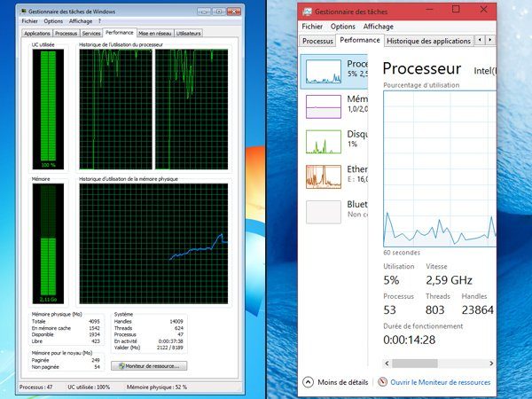Viewport: 532px width, 399px height.
Task: Click the Libre 423 row
Action: pyautogui.click(x=66, y=341)
